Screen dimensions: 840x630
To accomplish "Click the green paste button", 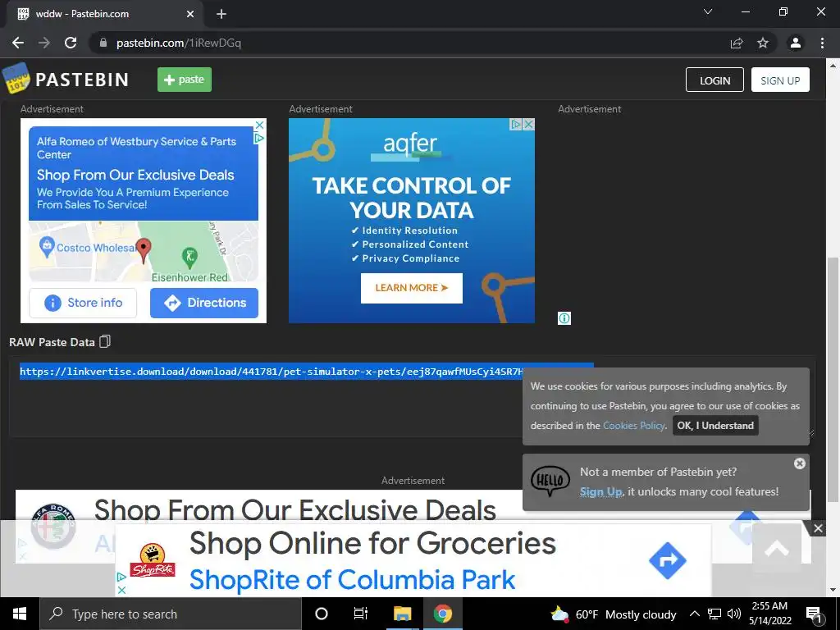I will [x=185, y=80].
